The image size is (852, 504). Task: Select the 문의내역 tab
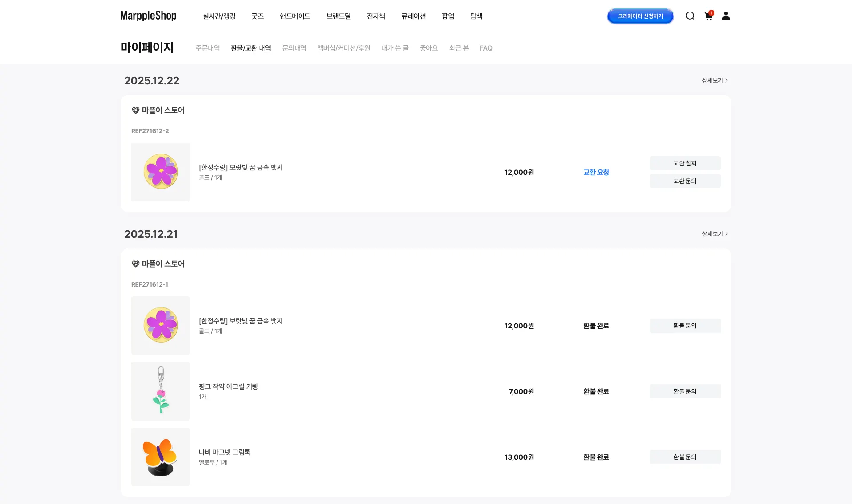point(294,48)
